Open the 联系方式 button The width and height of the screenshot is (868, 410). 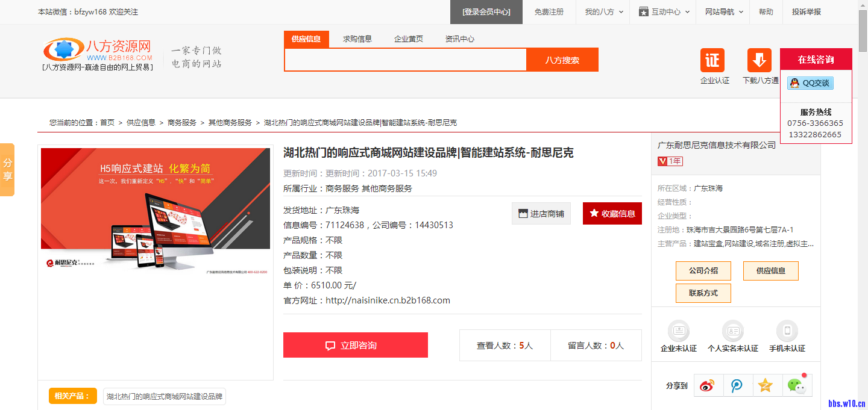pyautogui.click(x=703, y=293)
